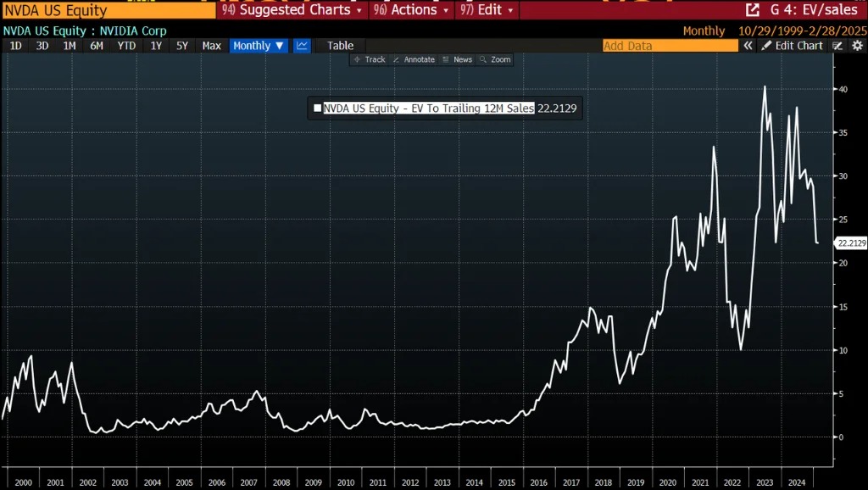Click the pop-out window icon

pos(752,10)
